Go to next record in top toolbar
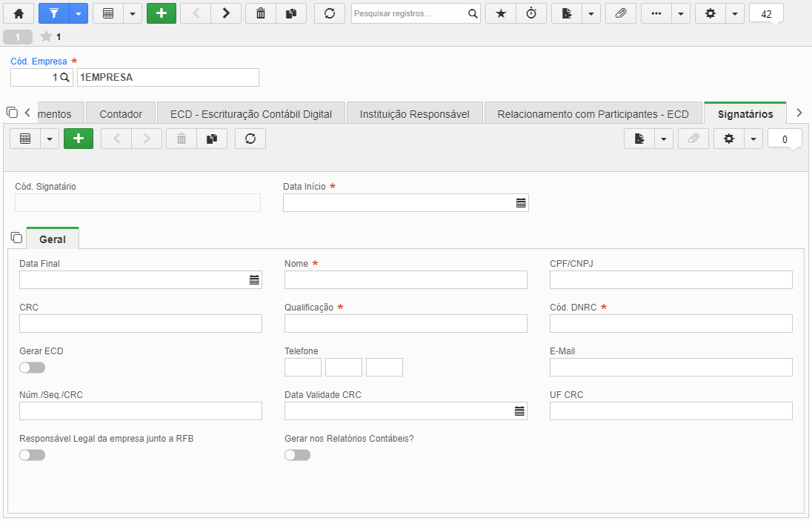The width and height of the screenshot is (812, 521). coord(226,13)
